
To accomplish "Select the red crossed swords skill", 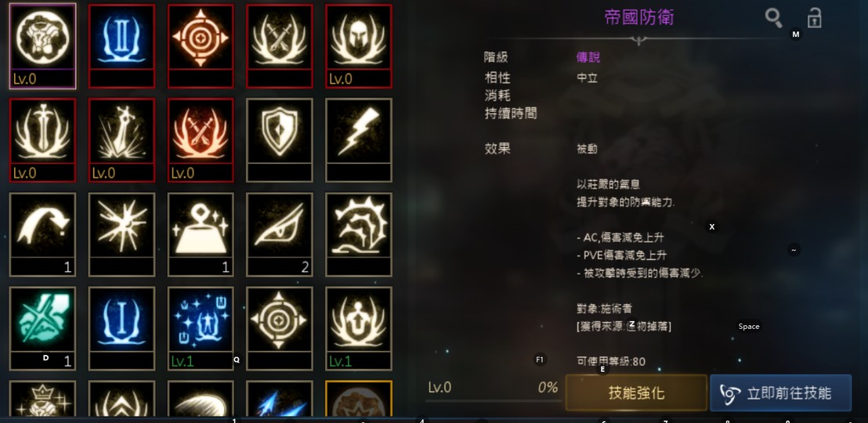I will (x=201, y=140).
